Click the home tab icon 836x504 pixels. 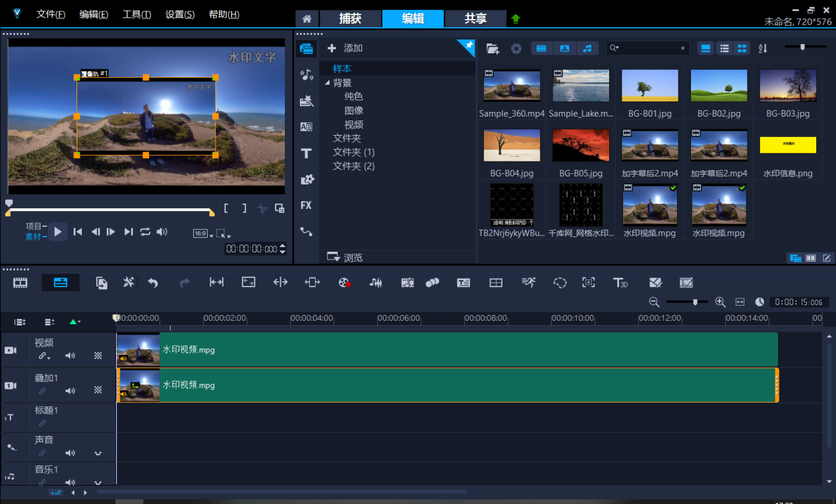tap(306, 18)
